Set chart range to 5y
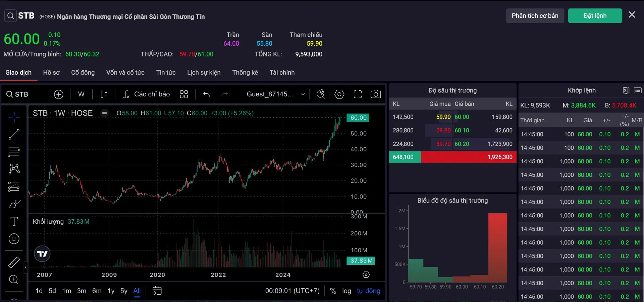644x302 pixels. tap(124, 291)
